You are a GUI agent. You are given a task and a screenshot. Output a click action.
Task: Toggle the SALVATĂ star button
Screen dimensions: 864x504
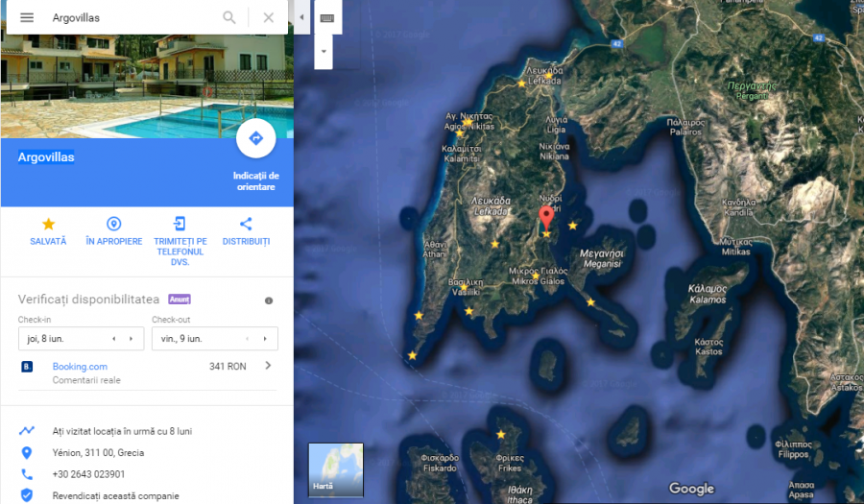pos(48,231)
